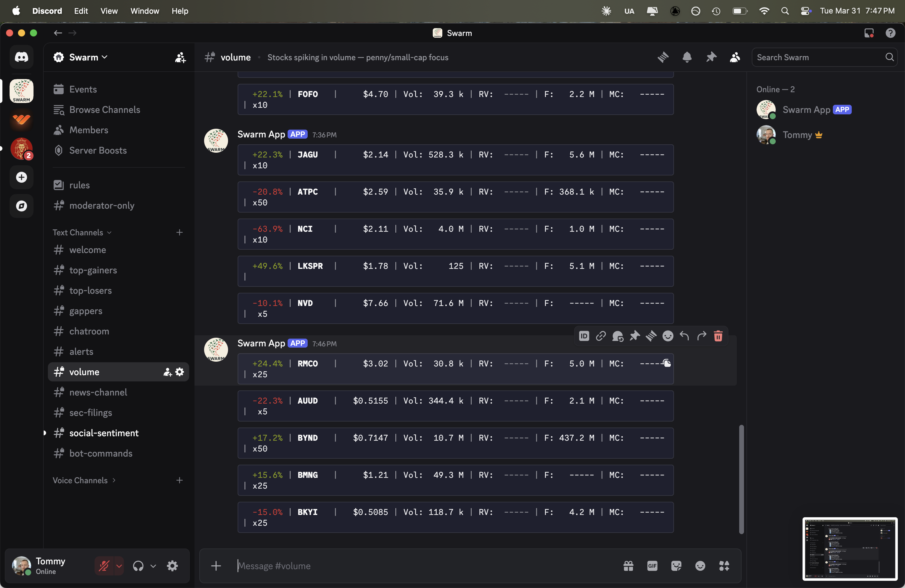
Task: Open the emoji picker in message bar
Action: click(700, 566)
